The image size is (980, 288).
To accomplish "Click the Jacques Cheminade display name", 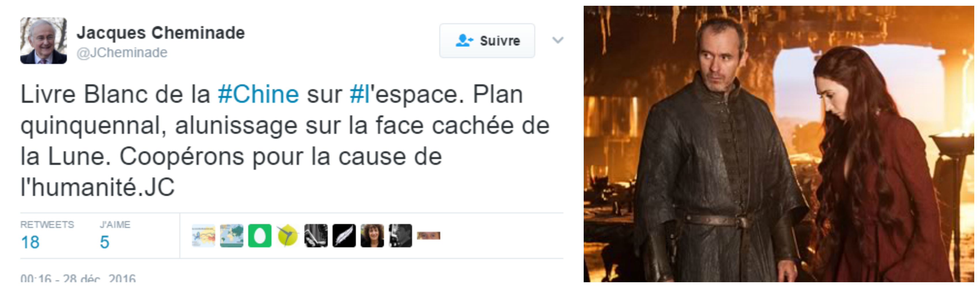I will point(161,33).
